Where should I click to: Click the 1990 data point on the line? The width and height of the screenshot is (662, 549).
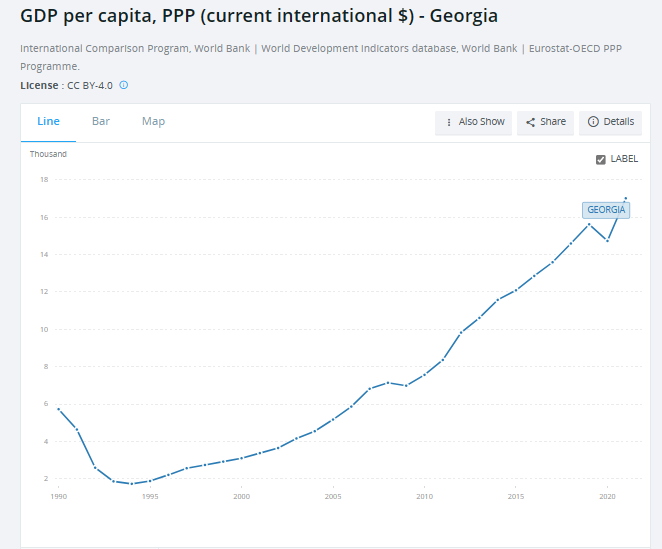coord(58,409)
